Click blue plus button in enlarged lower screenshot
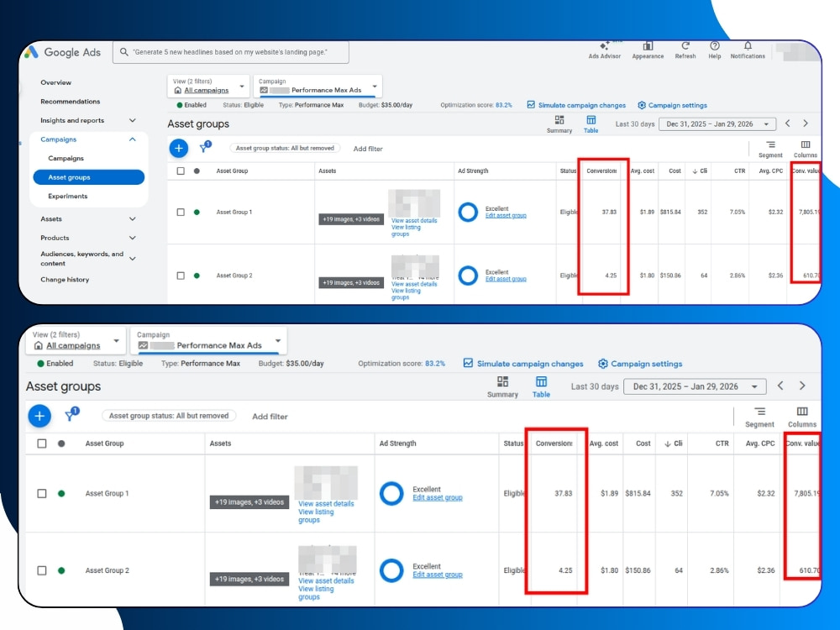 39,416
